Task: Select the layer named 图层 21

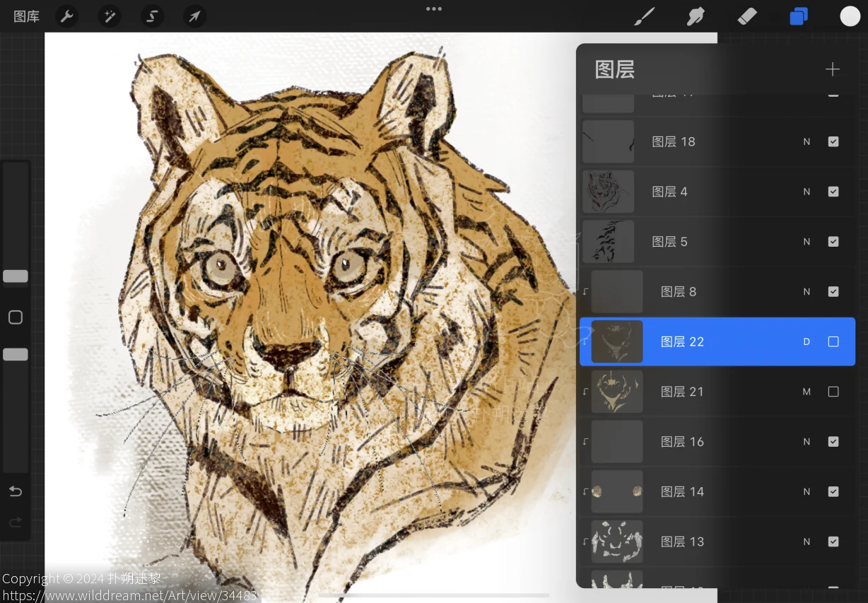Action: (682, 392)
